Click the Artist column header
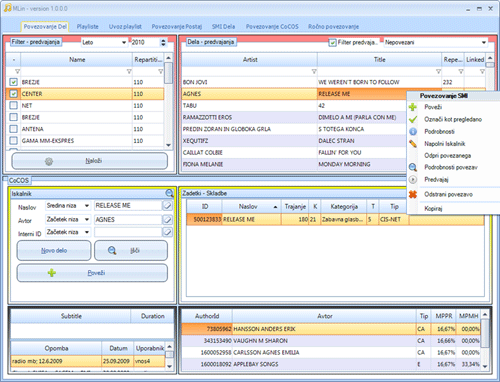This screenshot has height=382, width=500. click(x=250, y=60)
